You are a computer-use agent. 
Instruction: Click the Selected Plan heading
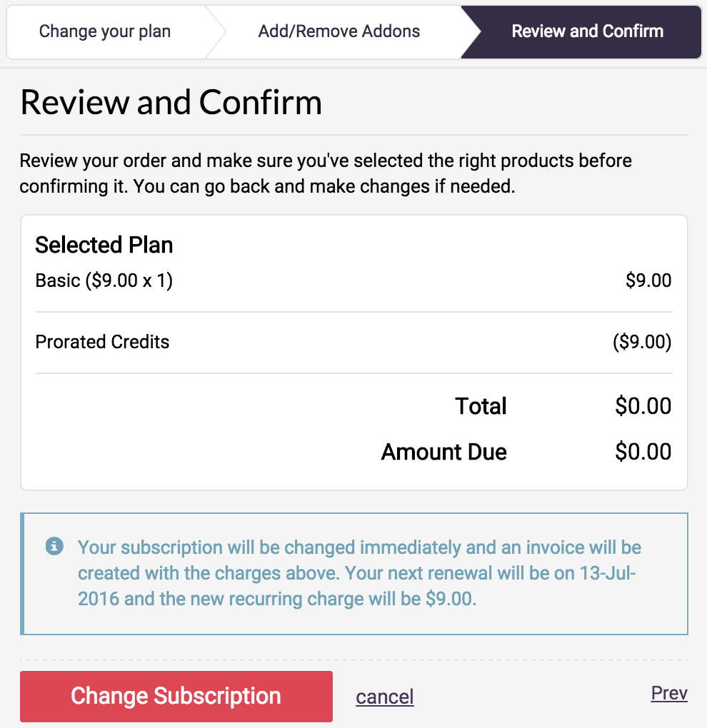[x=104, y=245]
